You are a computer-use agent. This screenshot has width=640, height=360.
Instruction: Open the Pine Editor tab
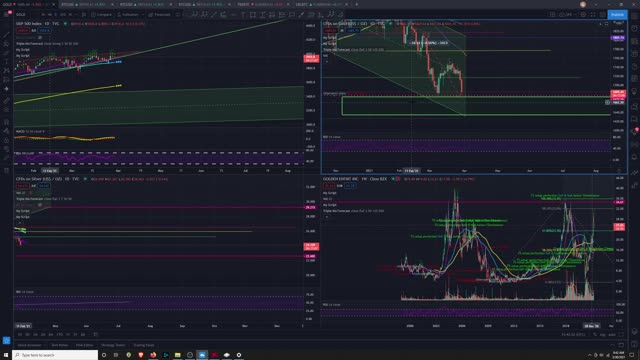coord(84,345)
